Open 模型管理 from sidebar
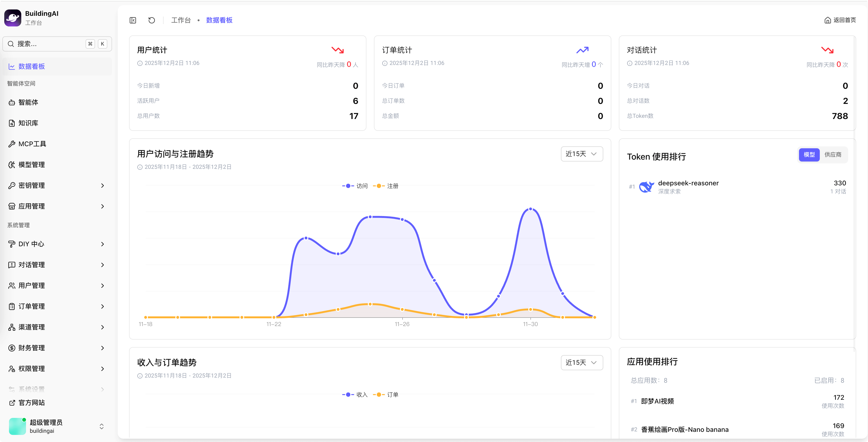This screenshot has height=442, width=868. (31, 165)
